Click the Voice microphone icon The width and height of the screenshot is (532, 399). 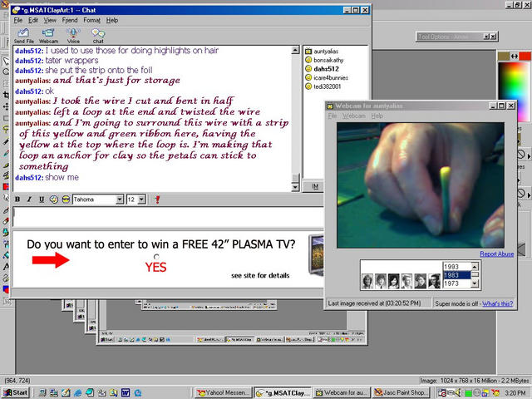73,36
